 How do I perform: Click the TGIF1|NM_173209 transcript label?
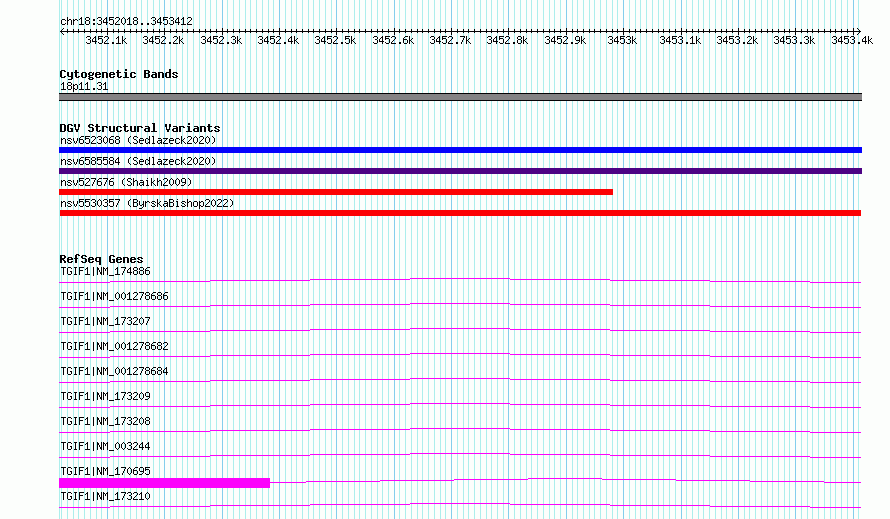[x=105, y=396]
